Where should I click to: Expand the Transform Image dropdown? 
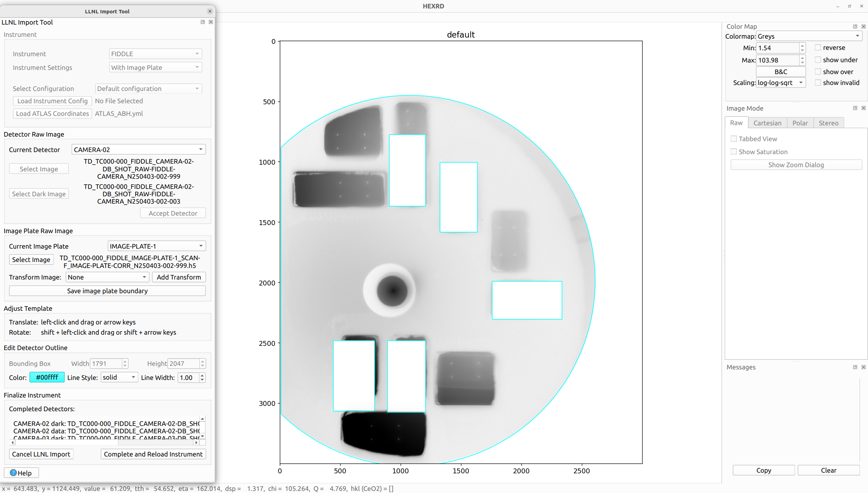(x=107, y=277)
